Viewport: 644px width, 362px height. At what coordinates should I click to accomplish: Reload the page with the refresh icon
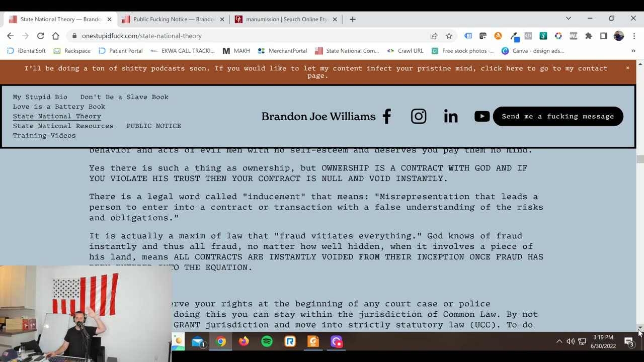40,36
